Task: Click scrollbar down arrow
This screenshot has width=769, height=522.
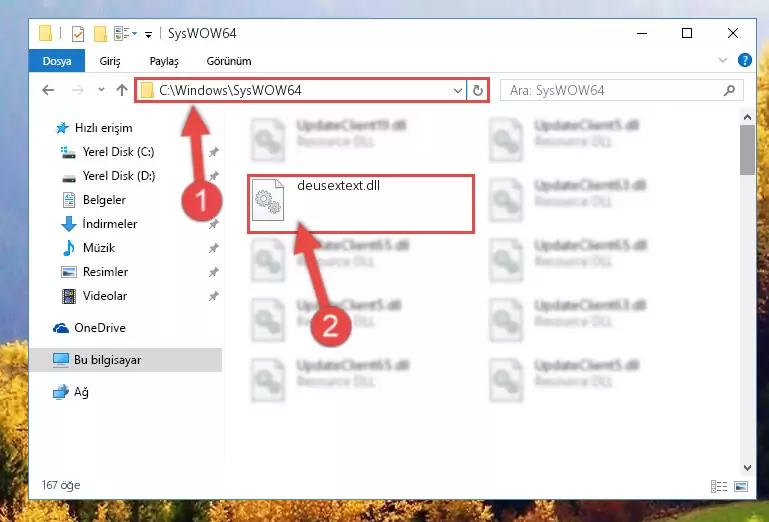Action: (x=747, y=467)
